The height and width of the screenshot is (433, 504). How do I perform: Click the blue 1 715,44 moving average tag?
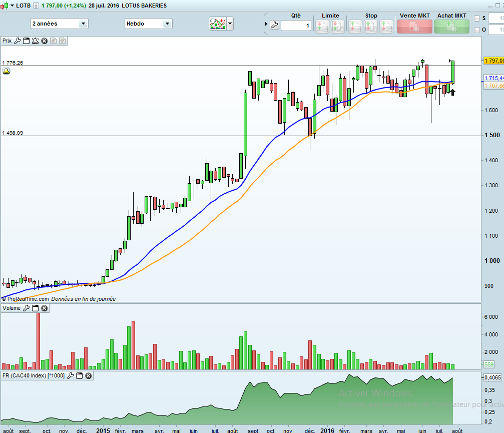pyautogui.click(x=493, y=78)
